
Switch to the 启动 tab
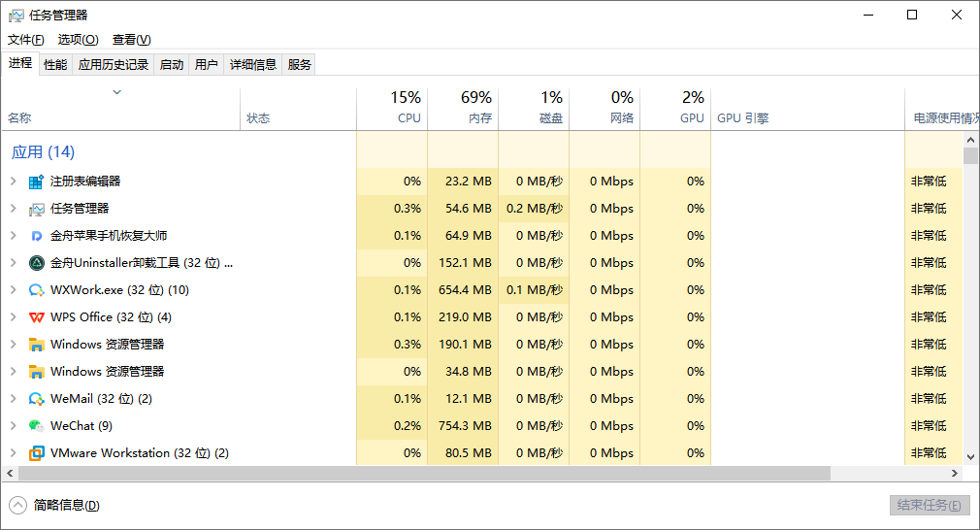(171, 64)
